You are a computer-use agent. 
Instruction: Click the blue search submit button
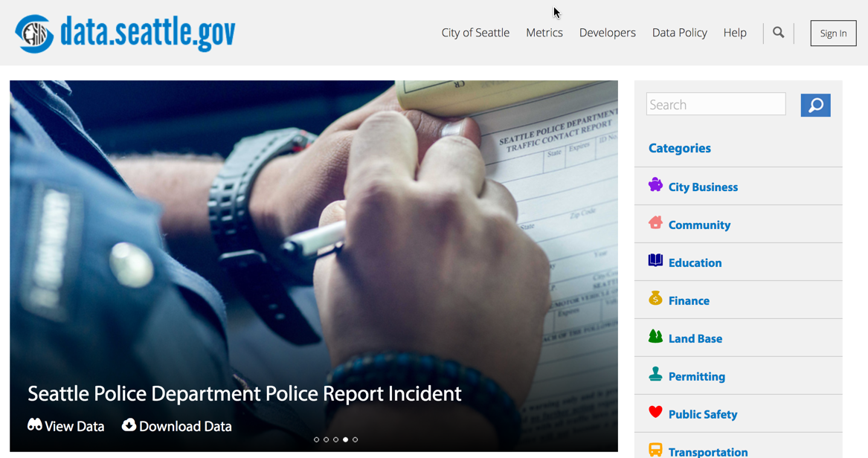815,105
